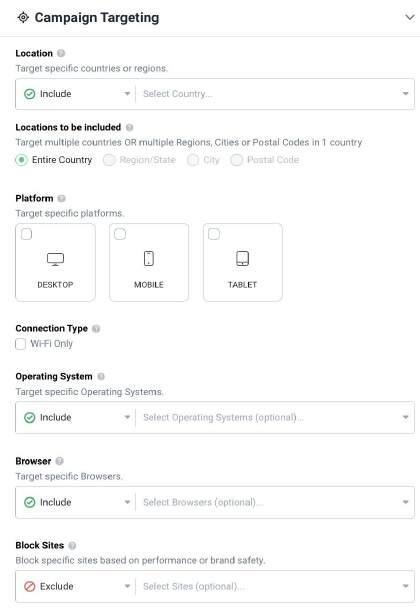Select the Desktop monitor platform icon
The image size is (420, 613).
(55, 259)
